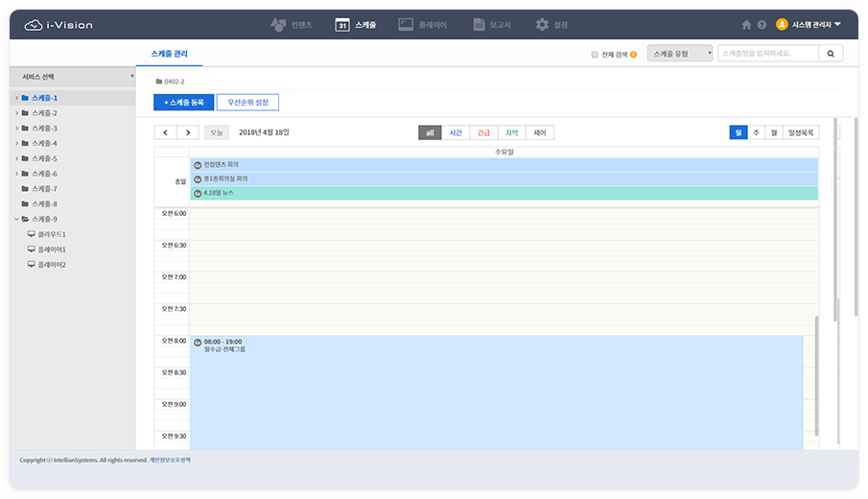The width and height of the screenshot is (868, 499).
Task: Click the orange user avatar icon
Action: 782,24
